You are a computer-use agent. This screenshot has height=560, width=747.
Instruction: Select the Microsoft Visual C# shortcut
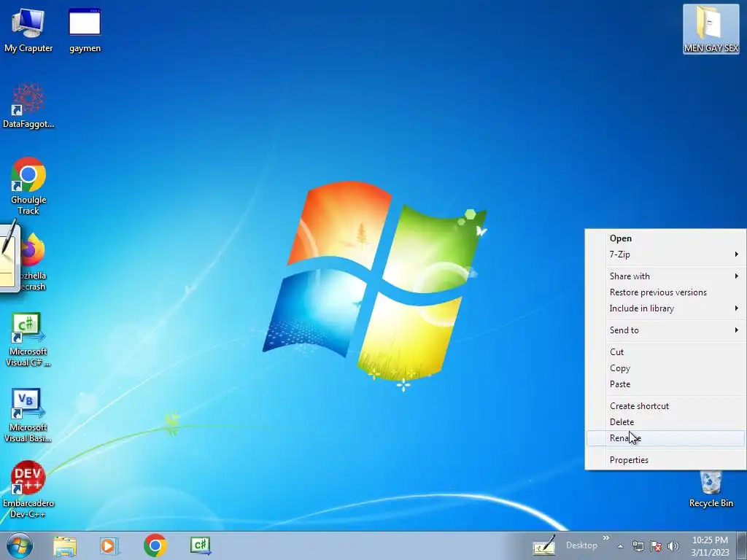[28, 339]
